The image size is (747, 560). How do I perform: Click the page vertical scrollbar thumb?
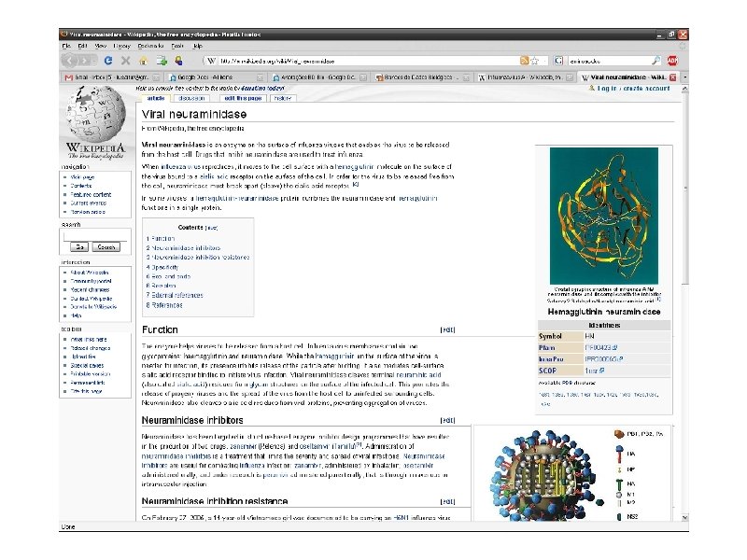(x=685, y=189)
